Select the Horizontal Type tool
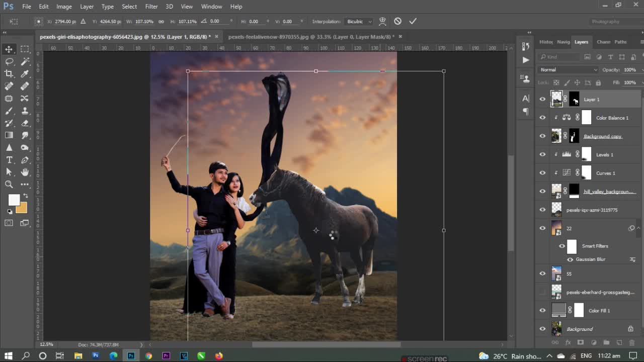 pyautogui.click(x=9, y=160)
